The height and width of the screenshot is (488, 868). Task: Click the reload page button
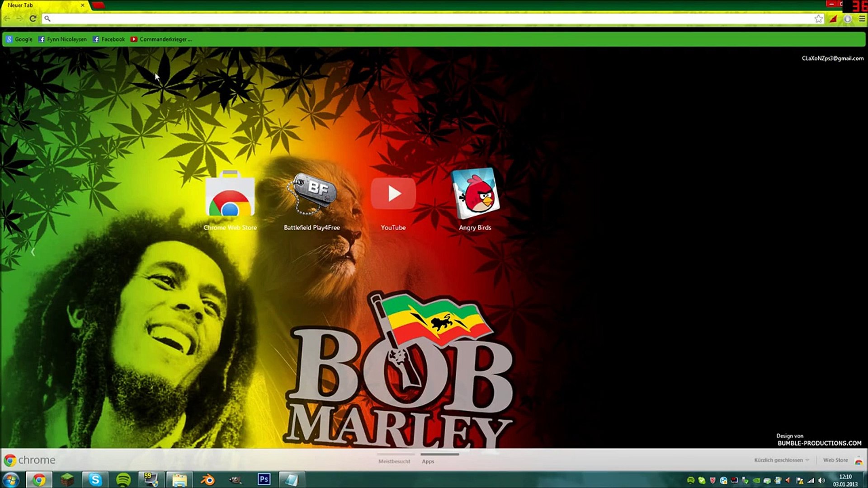(x=33, y=19)
